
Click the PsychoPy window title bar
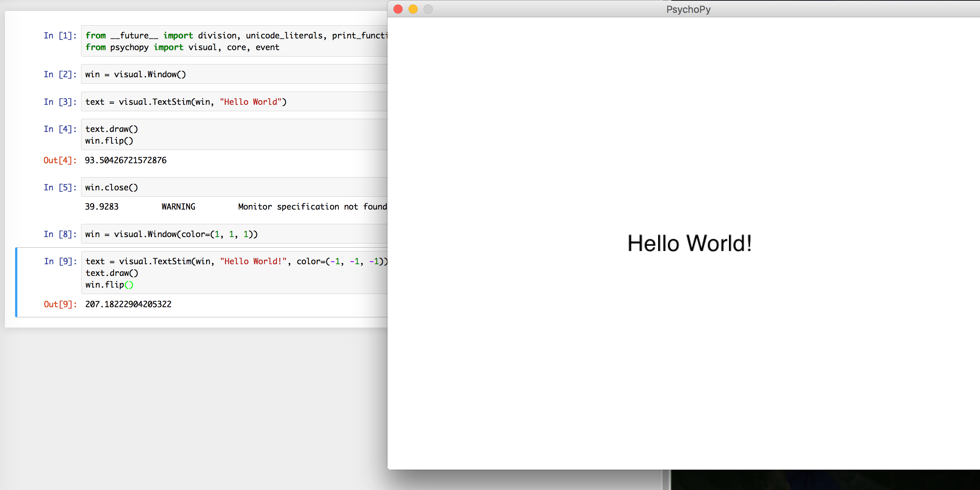click(689, 9)
